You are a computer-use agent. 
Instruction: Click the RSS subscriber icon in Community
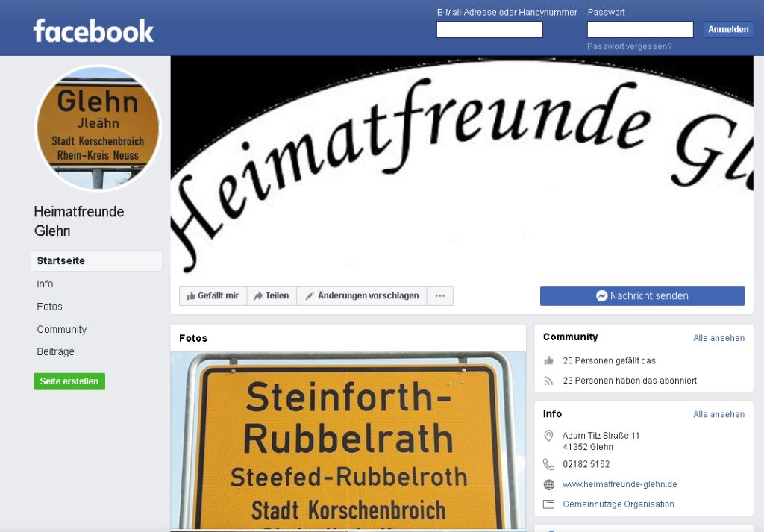tap(548, 381)
